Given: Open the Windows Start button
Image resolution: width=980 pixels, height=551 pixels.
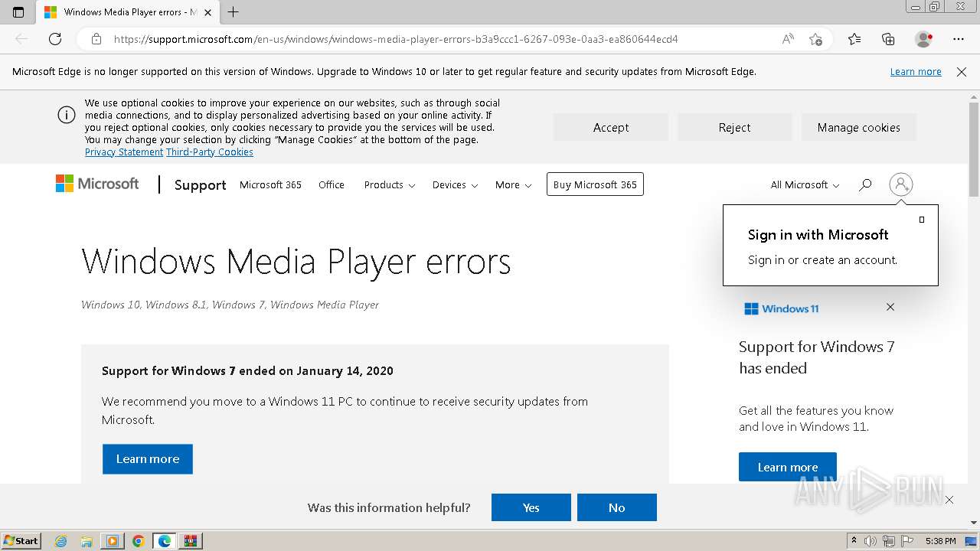Looking at the screenshot, I should coord(21,540).
